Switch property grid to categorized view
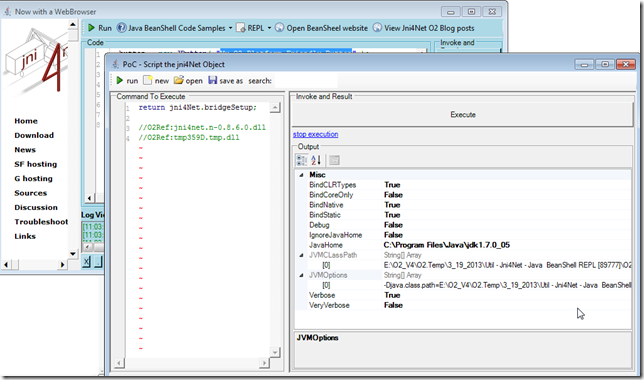Viewport: 644px width, 380px height. [302, 160]
